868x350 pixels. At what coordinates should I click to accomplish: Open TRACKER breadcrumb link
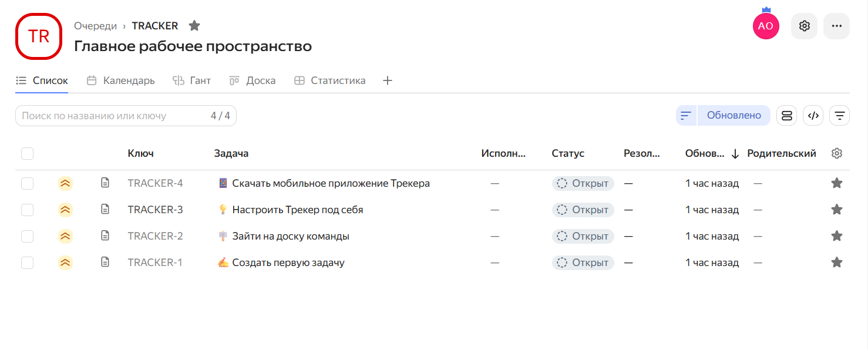click(x=155, y=26)
